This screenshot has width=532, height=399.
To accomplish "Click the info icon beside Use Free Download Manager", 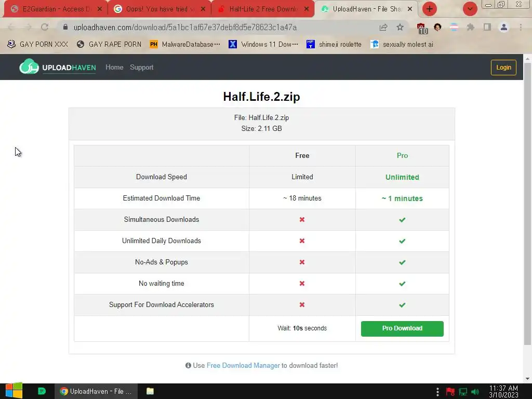I will [x=188, y=365].
